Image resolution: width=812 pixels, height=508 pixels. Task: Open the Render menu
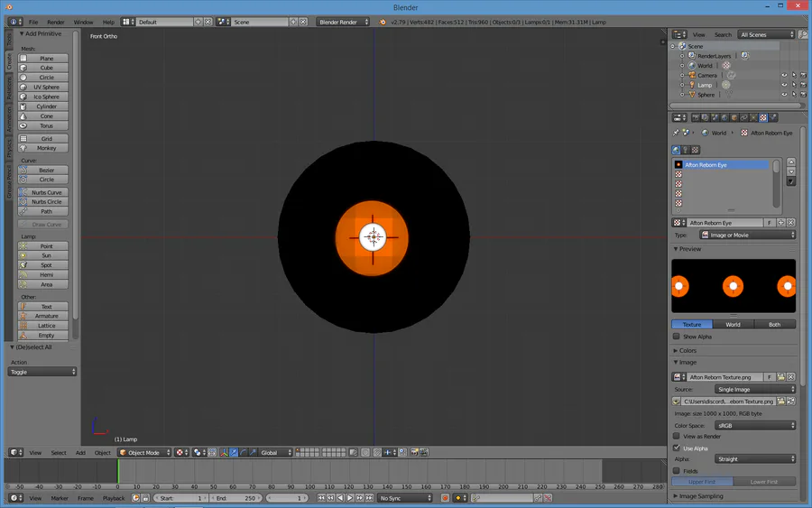(x=55, y=23)
